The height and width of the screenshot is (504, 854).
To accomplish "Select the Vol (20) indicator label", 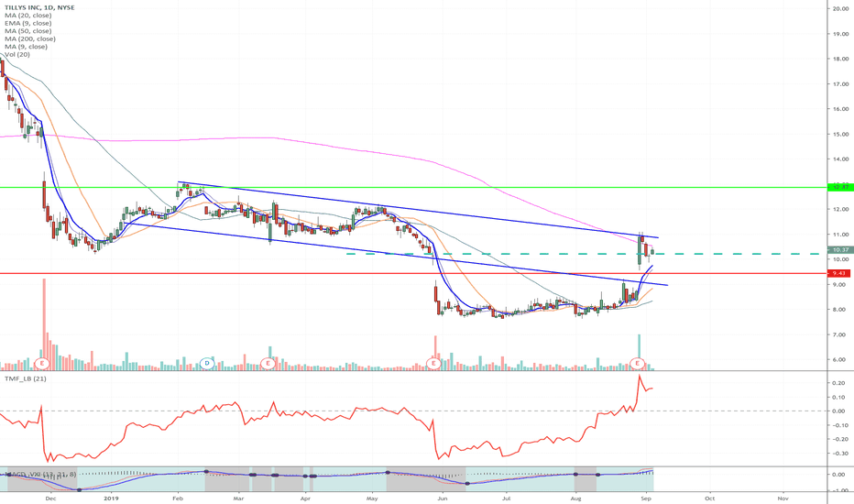I will pos(17,54).
